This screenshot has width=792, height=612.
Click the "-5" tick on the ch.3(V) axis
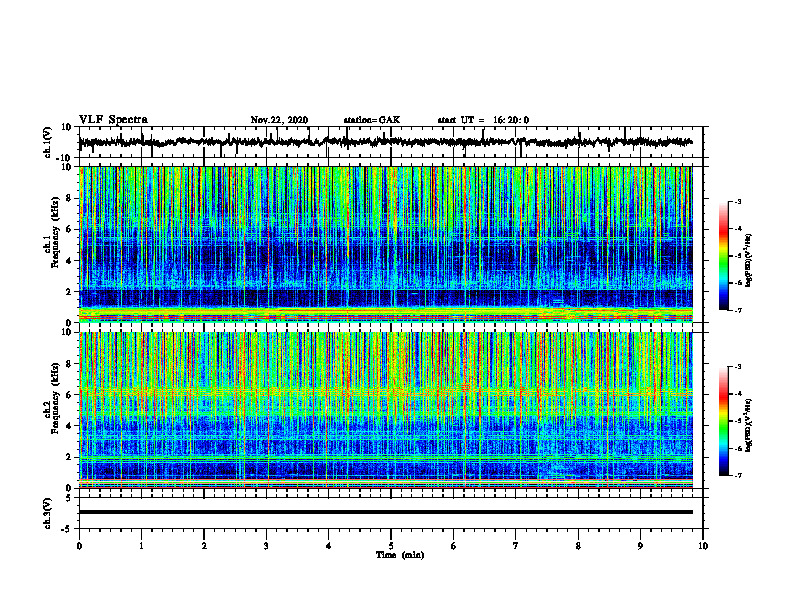tap(67, 529)
